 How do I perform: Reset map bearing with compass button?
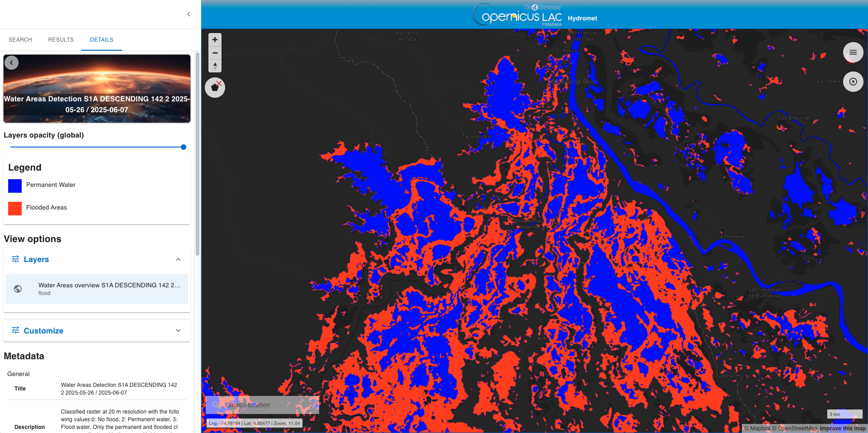coord(215,66)
